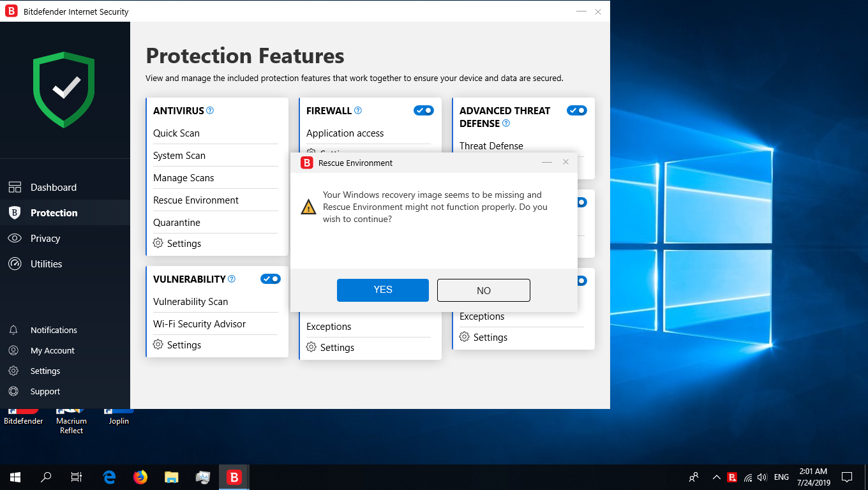Click the NO button in the dialog
Screen dimensions: 868x490
click(483, 290)
